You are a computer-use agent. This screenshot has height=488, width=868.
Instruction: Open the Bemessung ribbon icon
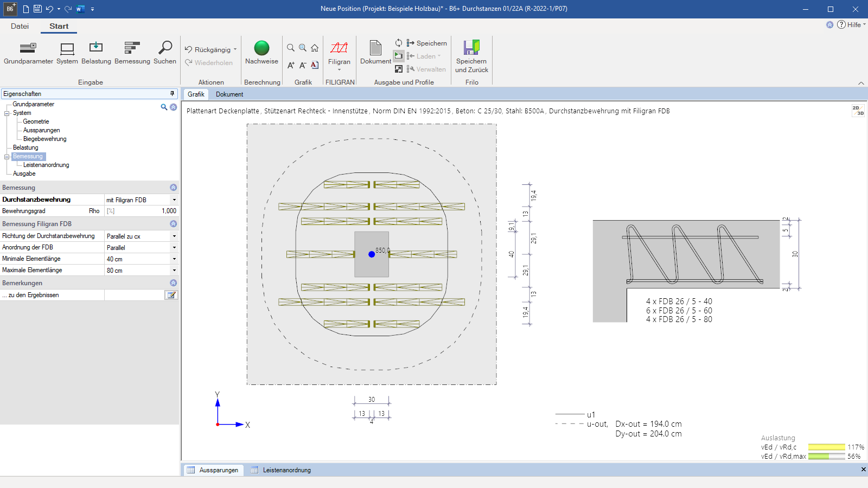132,48
